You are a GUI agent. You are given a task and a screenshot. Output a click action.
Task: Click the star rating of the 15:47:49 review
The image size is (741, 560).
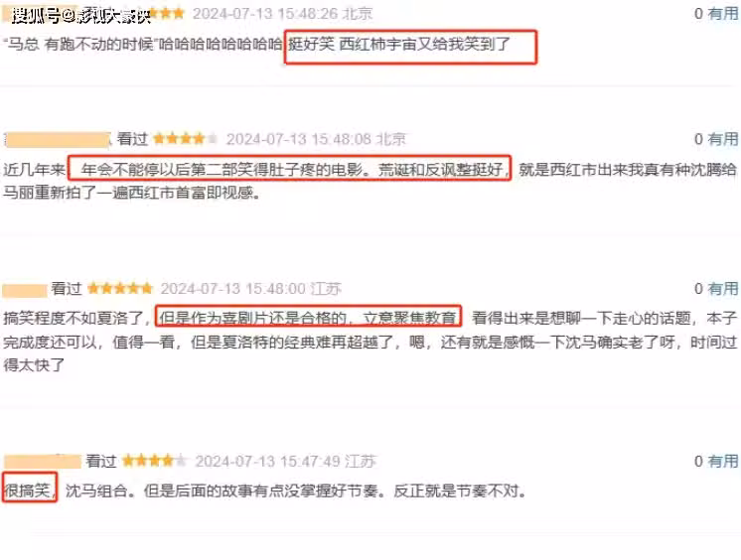(155, 461)
